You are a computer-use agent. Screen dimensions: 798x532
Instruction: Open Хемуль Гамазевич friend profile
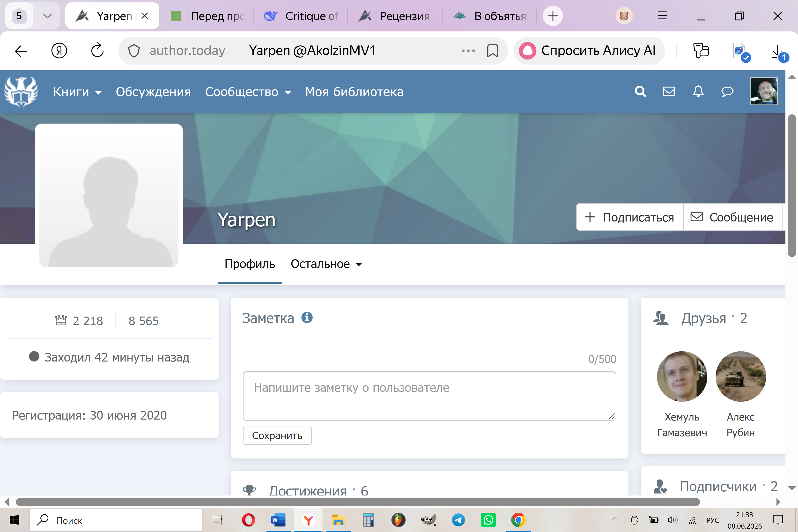682,394
